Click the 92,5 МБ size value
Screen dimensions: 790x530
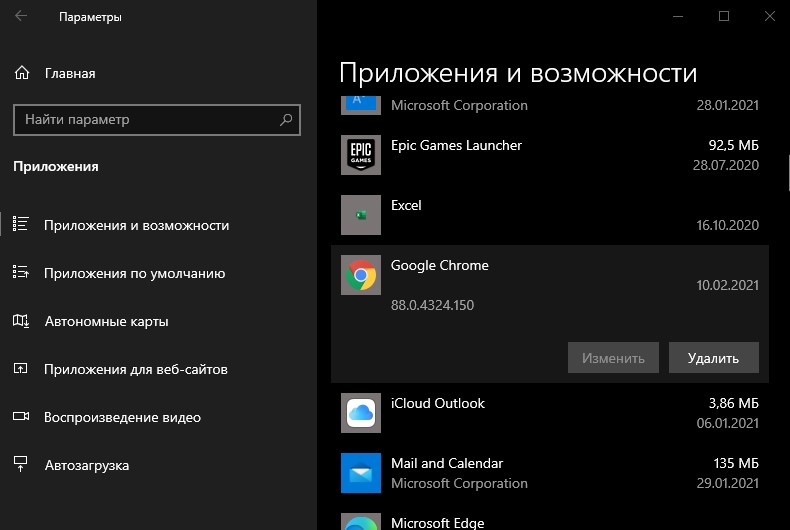point(734,145)
